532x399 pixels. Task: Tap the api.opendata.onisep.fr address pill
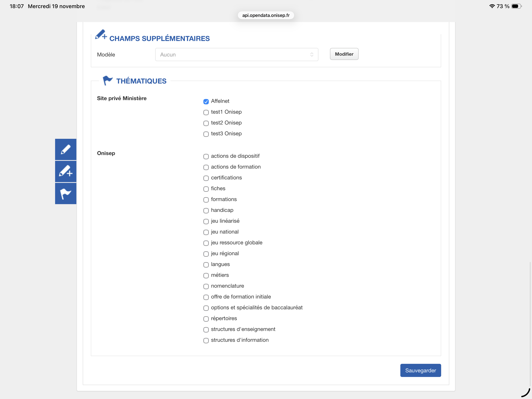click(x=266, y=15)
